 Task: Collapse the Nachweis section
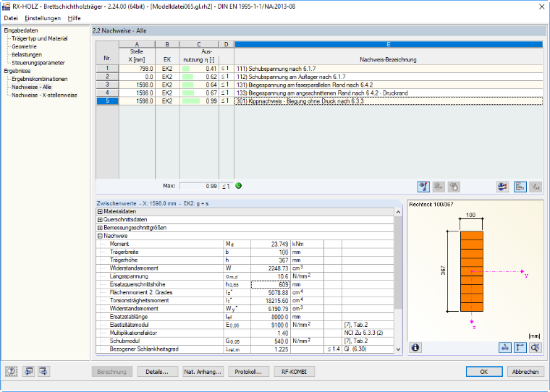pos(100,236)
